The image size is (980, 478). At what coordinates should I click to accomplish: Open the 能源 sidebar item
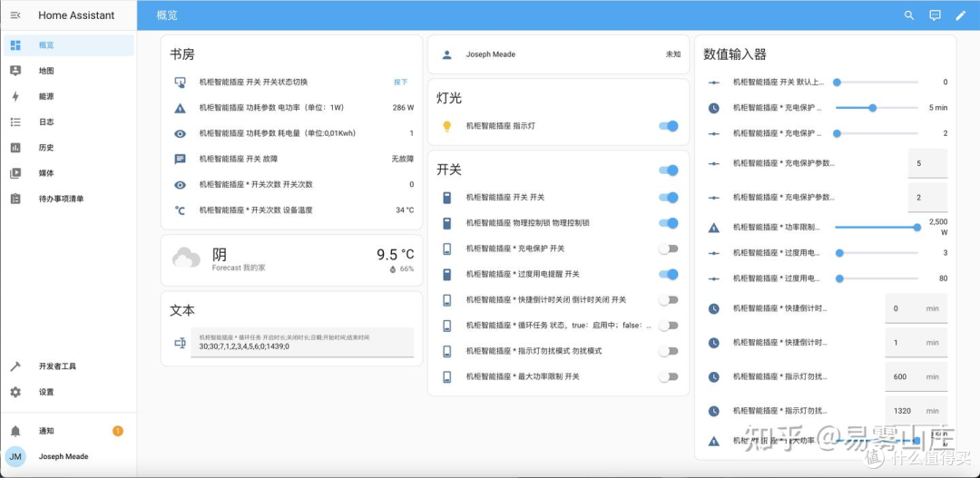69,96
